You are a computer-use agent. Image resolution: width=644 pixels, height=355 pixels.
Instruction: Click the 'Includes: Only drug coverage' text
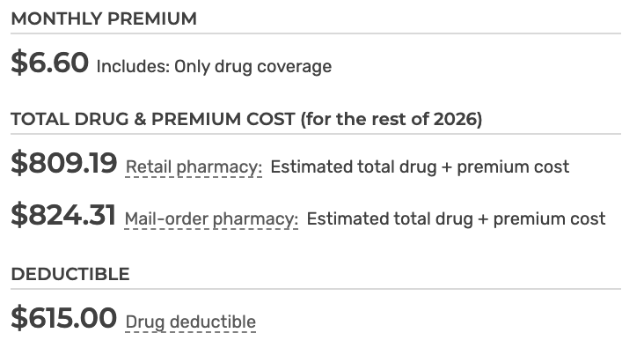click(x=214, y=67)
